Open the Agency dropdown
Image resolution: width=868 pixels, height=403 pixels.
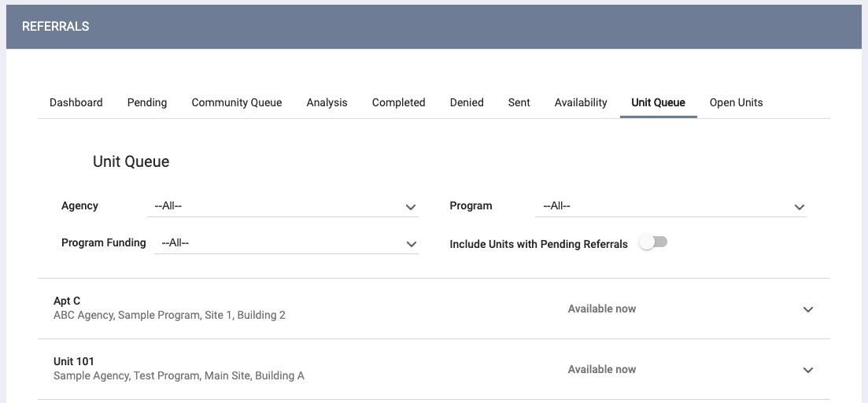[x=283, y=206]
